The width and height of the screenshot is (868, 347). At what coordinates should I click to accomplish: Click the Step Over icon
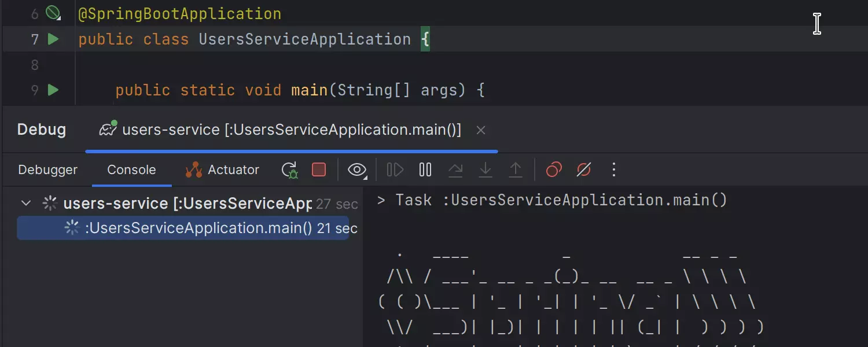[x=455, y=170]
